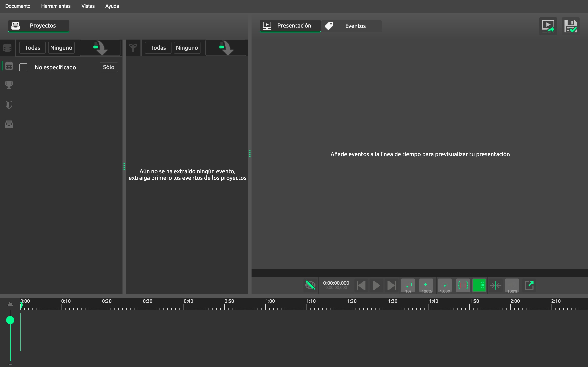Open the Herramientas menu
Viewport: 588px width, 367px height.
(56, 6)
